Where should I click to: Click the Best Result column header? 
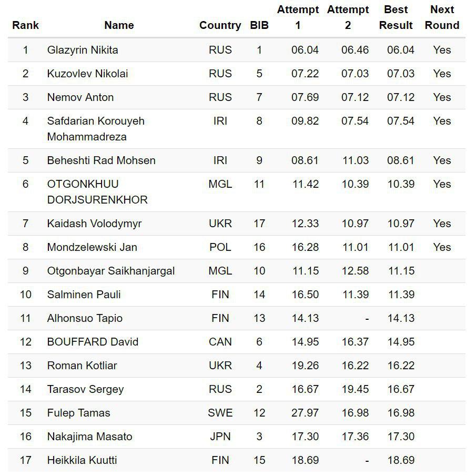tap(396, 17)
